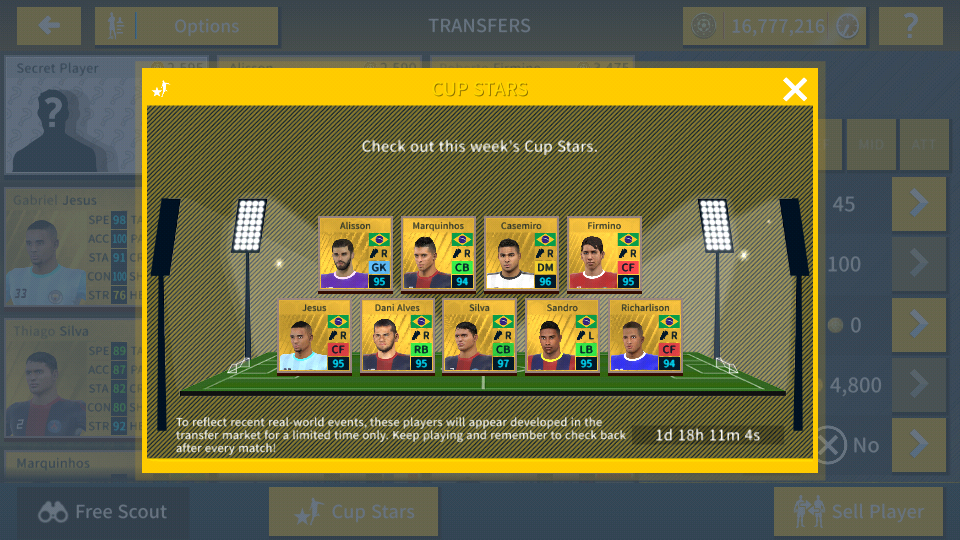Open the Cup Stars bottom button
This screenshot has height=540, width=960.
click(x=353, y=511)
